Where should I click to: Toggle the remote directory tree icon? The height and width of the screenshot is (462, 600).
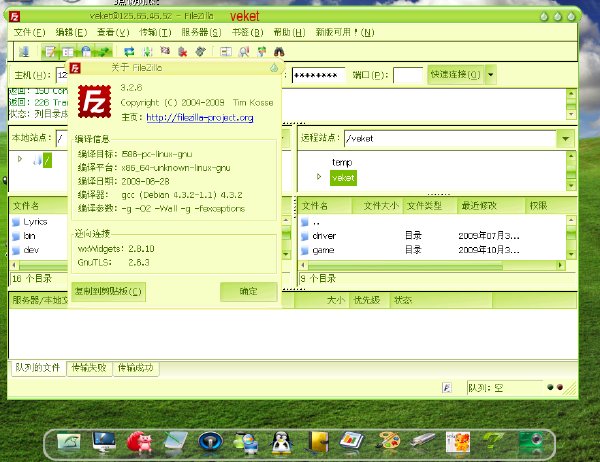(x=86, y=52)
